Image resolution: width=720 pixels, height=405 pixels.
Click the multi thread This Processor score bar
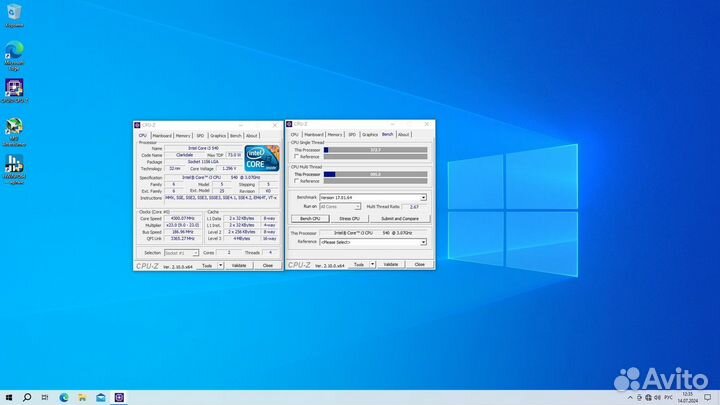376,174
